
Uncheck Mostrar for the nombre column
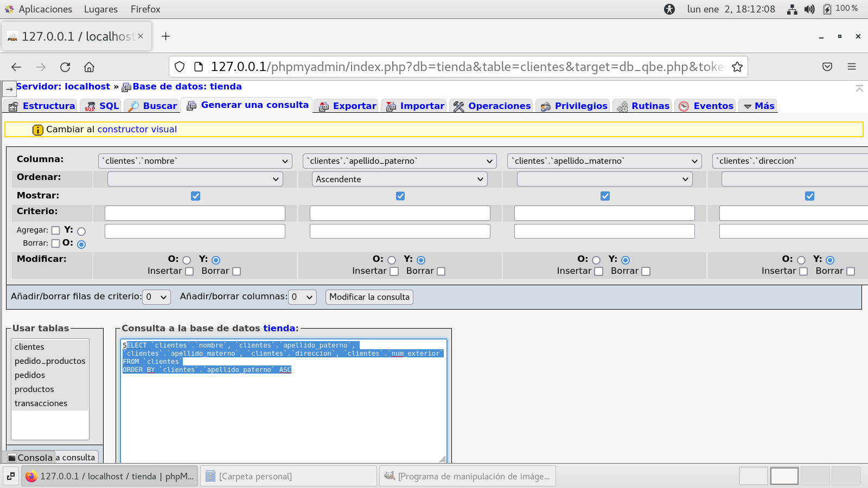196,196
